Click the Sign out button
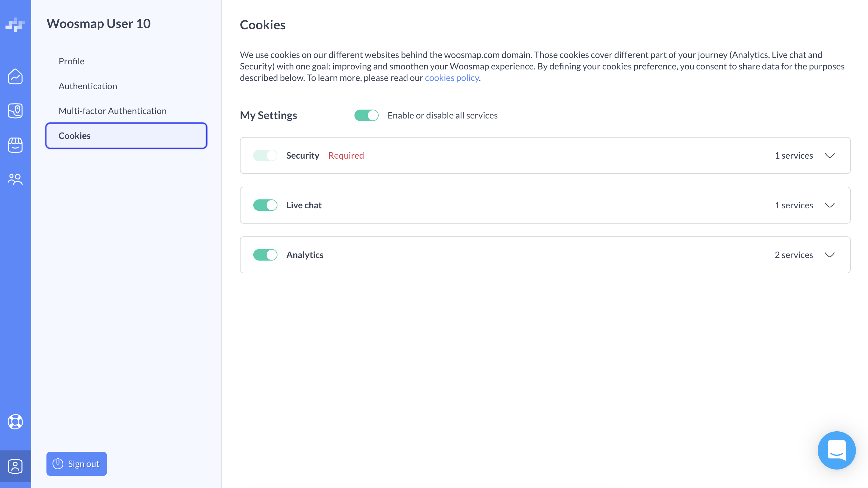Image resolution: width=868 pixels, height=488 pixels. click(x=76, y=464)
